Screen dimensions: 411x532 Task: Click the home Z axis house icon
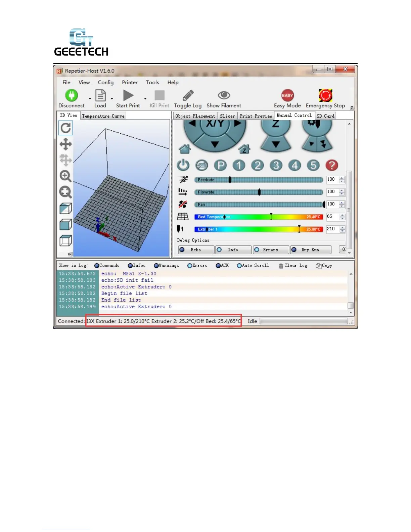(x=244, y=148)
